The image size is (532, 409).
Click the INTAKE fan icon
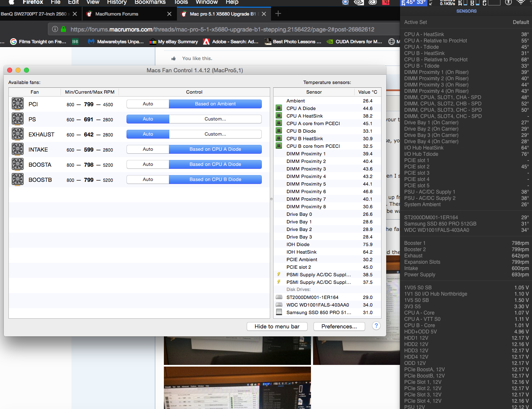coord(18,149)
